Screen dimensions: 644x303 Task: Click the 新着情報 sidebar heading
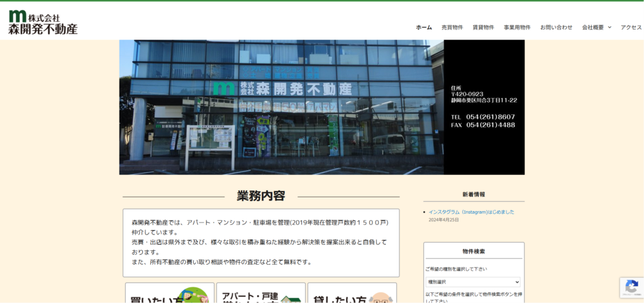point(474,194)
